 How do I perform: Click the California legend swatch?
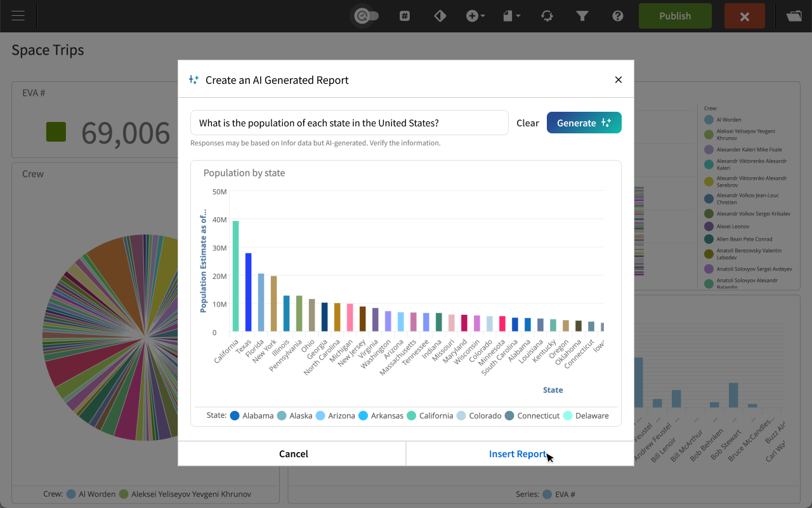(x=412, y=416)
